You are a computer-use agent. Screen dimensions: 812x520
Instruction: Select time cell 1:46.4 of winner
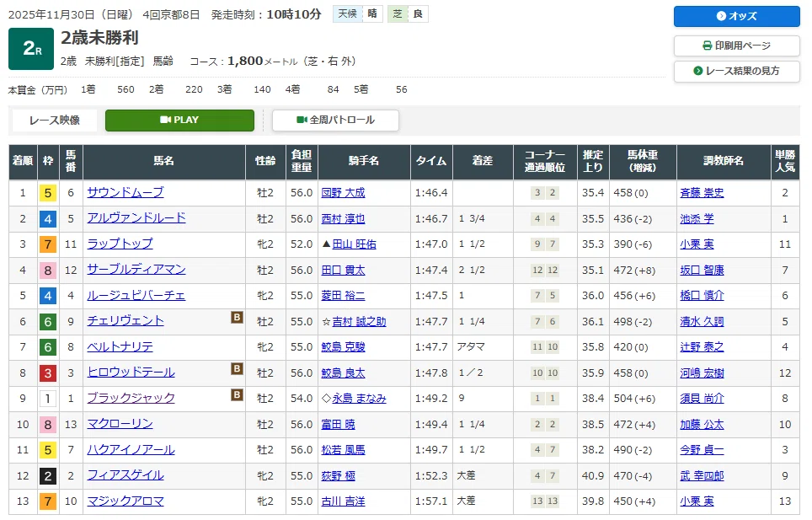click(431, 193)
